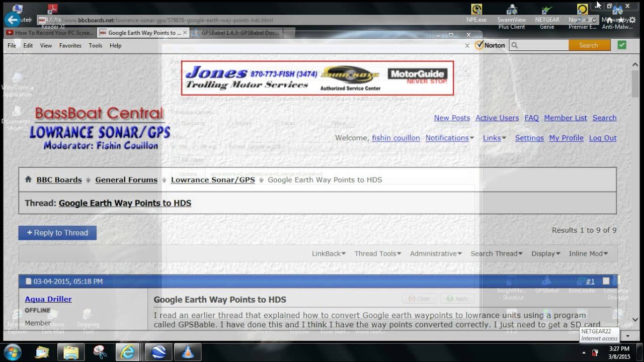
Task: Open the Inline Mod dropdown
Action: (x=588, y=253)
